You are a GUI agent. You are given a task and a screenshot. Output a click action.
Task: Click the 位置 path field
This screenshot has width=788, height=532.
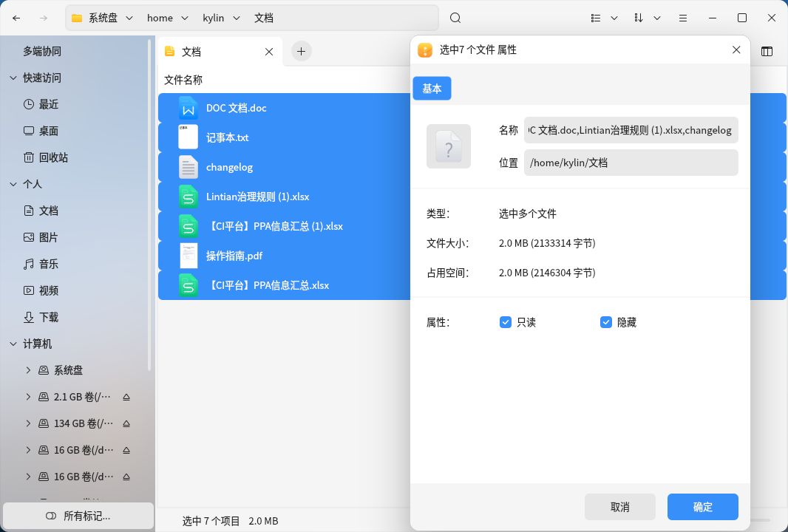(x=631, y=163)
